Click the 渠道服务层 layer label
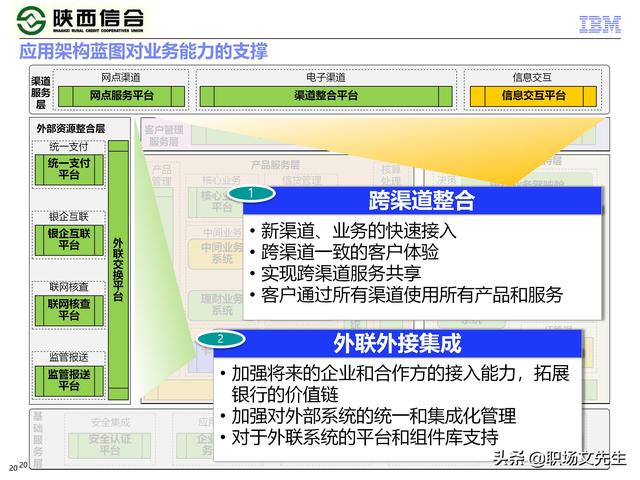The height and width of the screenshot is (480, 640). point(41,93)
